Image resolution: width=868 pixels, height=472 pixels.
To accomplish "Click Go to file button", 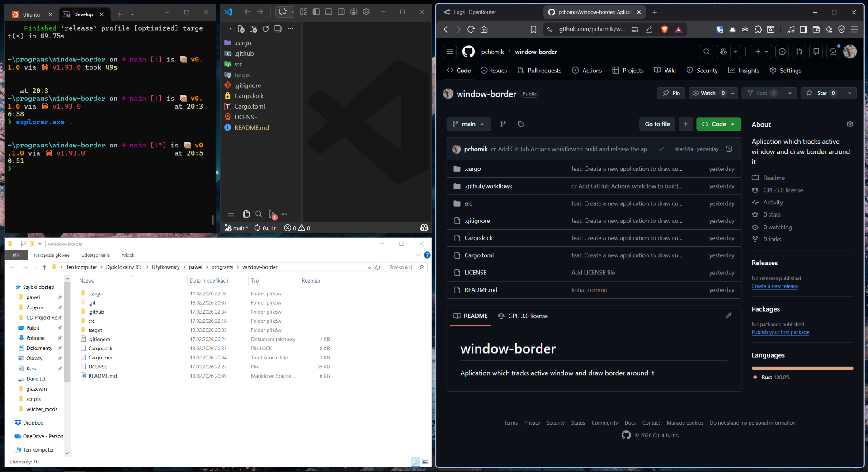I will point(657,124).
